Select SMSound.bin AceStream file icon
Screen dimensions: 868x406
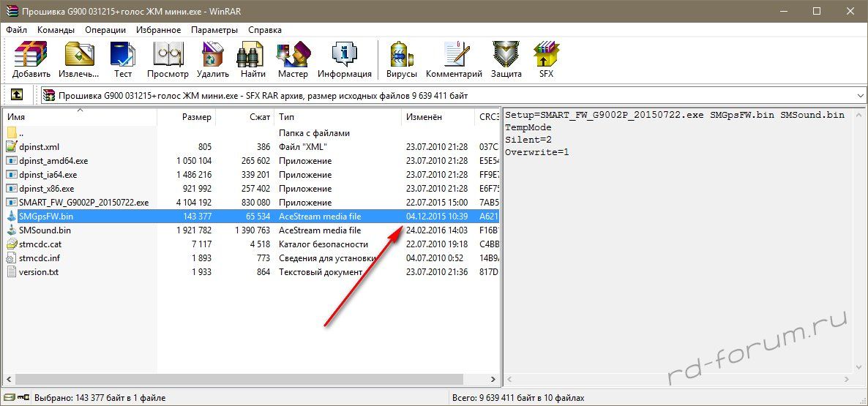[x=12, y=230]
